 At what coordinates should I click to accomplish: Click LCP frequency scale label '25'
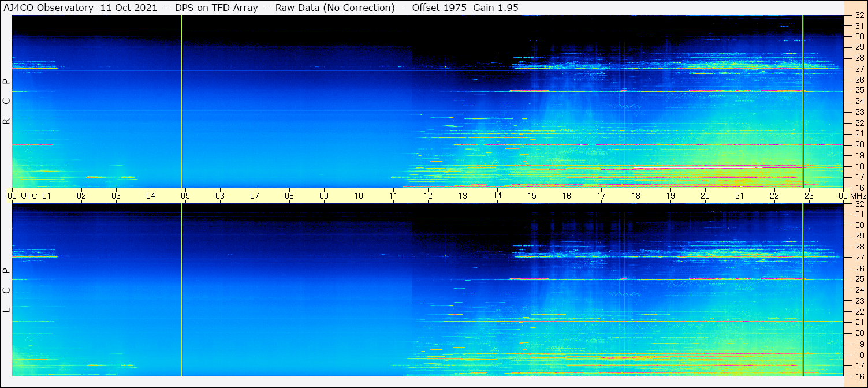point(859,279)
